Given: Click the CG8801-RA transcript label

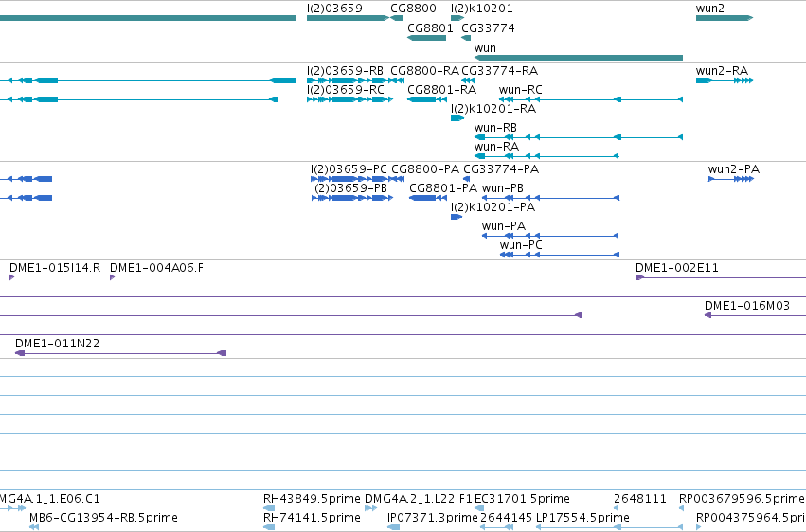Looking at the screenshot, I should point(441,90).
